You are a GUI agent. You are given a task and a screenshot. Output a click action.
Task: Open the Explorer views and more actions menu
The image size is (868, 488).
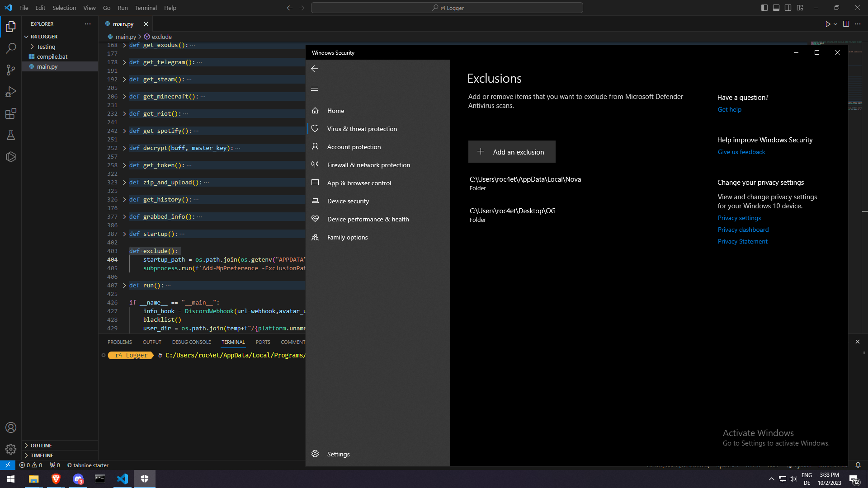point(88,24)
